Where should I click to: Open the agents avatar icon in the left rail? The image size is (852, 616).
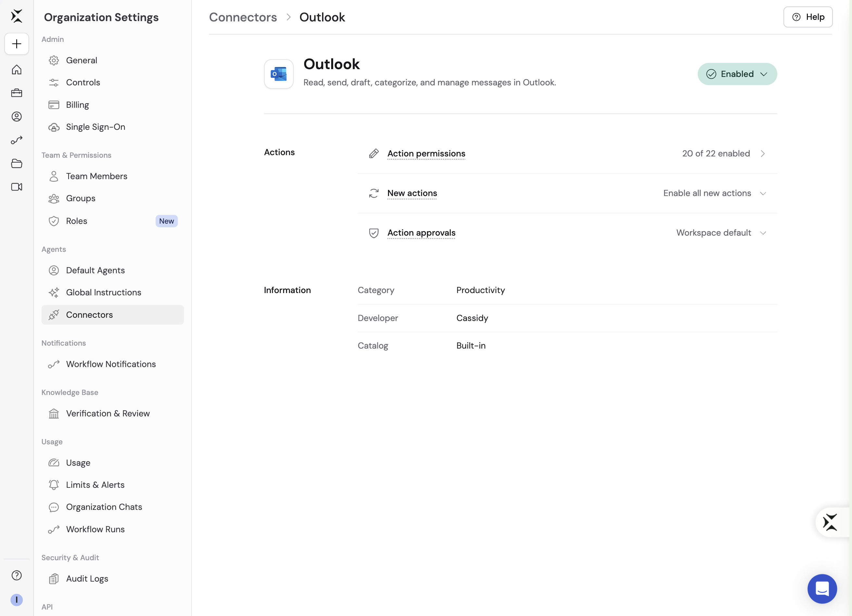(x=17, y=117)
